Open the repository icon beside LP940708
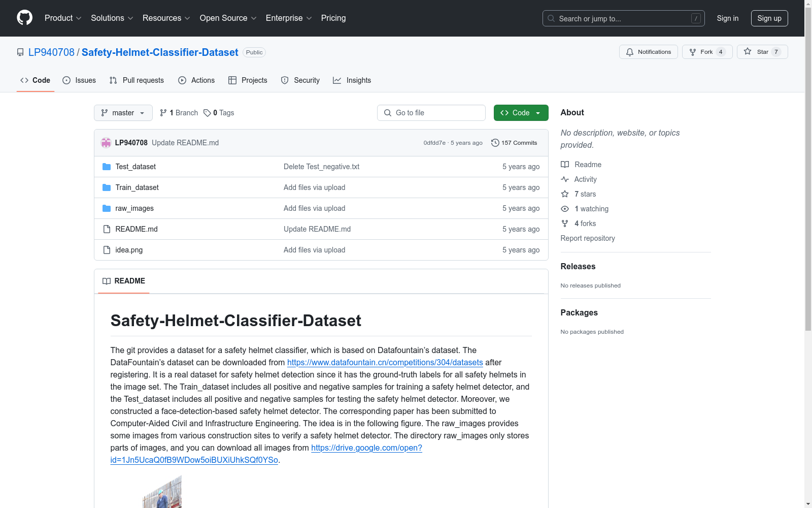The width and height of the screenshot is (812, 508). click(20, 52)
